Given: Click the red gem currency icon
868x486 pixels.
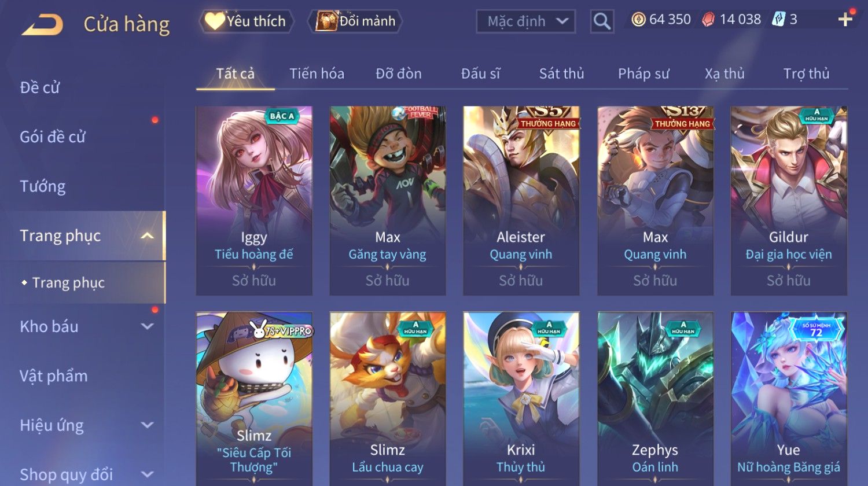Looking at the screenshot, I should click(708, 20).
